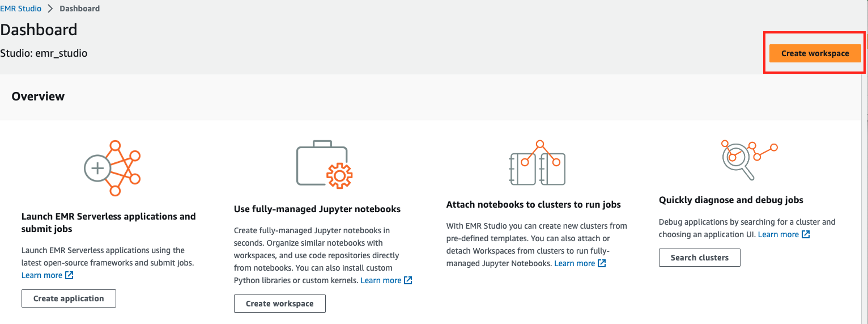This screenshot has width=868, height=324.
Task: Click heading Launch EMR Serverless applications and submit jobs
Action: pos(109,222)
